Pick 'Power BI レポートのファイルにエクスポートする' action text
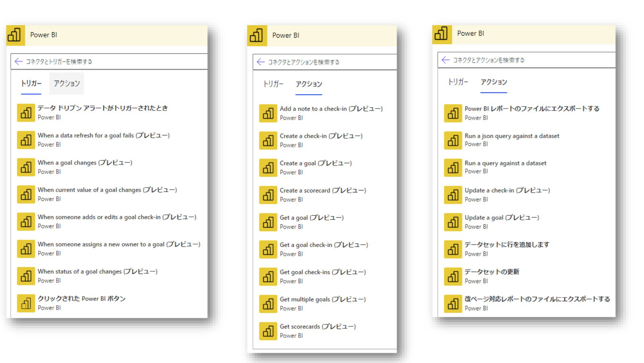This screenshot has height=363, width=644. 532,108
